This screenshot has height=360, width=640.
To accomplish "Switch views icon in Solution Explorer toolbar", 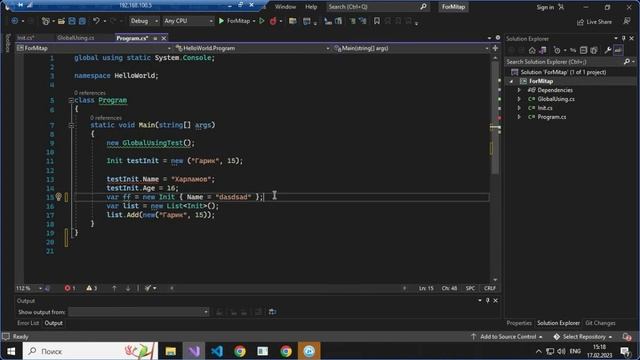I will click(542, 50).
